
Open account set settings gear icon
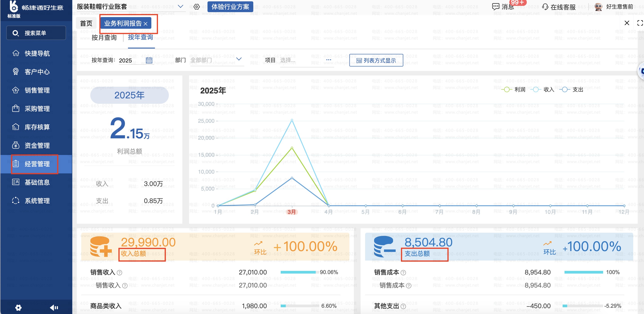click(x=197, y=7)
